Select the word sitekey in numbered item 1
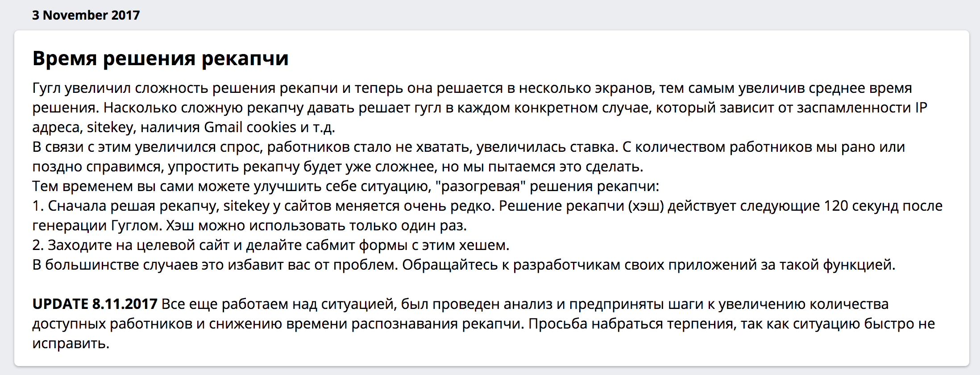 (246, 206)
